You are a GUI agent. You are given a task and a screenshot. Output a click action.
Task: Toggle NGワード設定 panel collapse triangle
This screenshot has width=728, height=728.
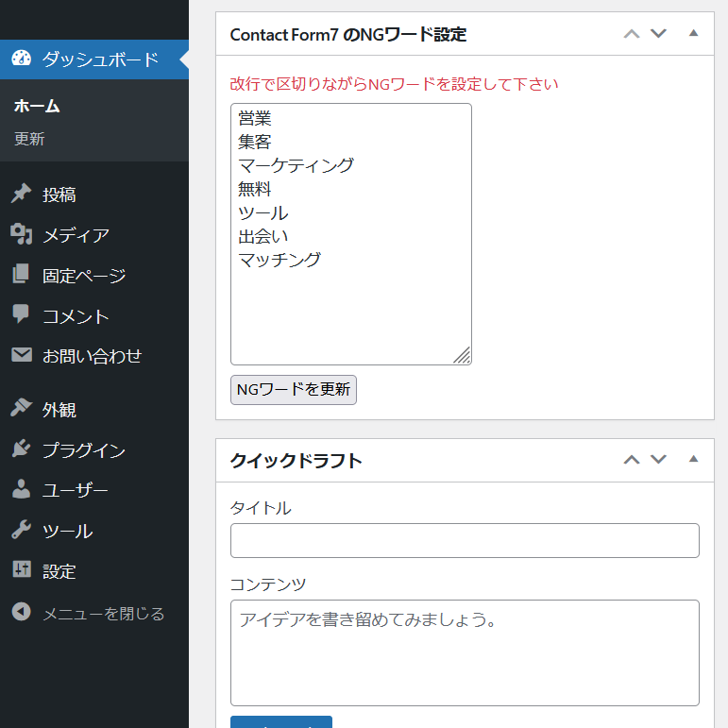click(694, 33)
